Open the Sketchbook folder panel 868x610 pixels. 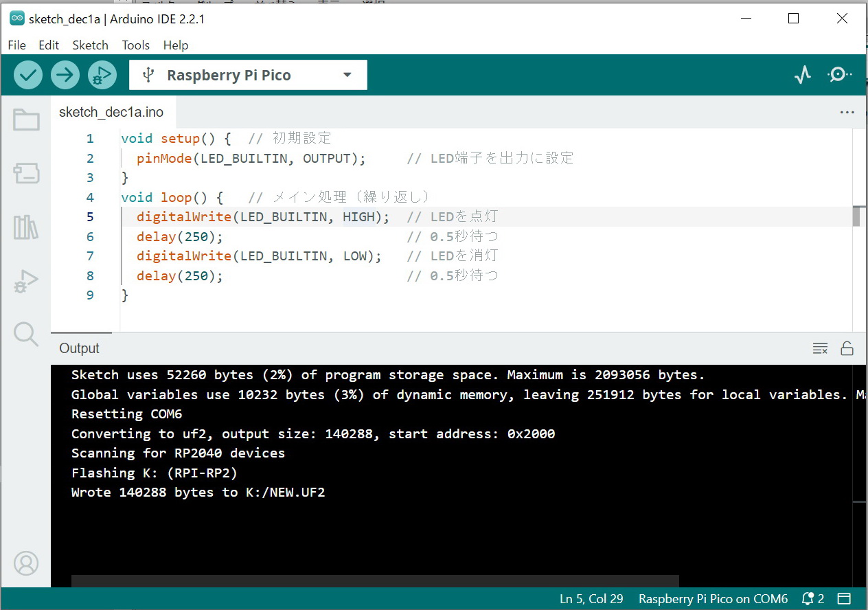click(x=26, y=120)
